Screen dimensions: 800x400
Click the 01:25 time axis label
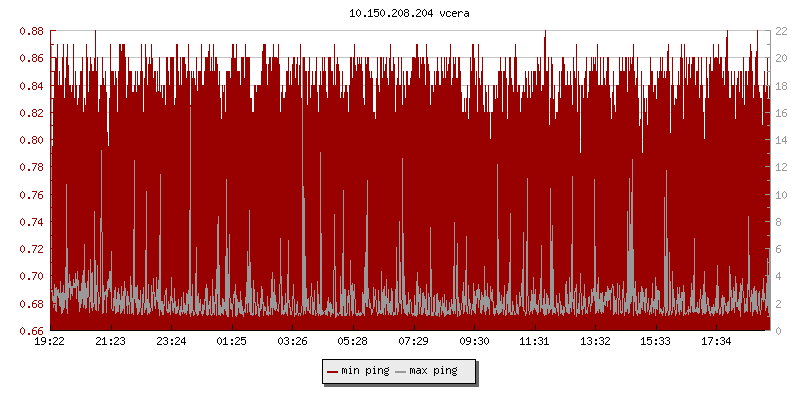[232, 342]
